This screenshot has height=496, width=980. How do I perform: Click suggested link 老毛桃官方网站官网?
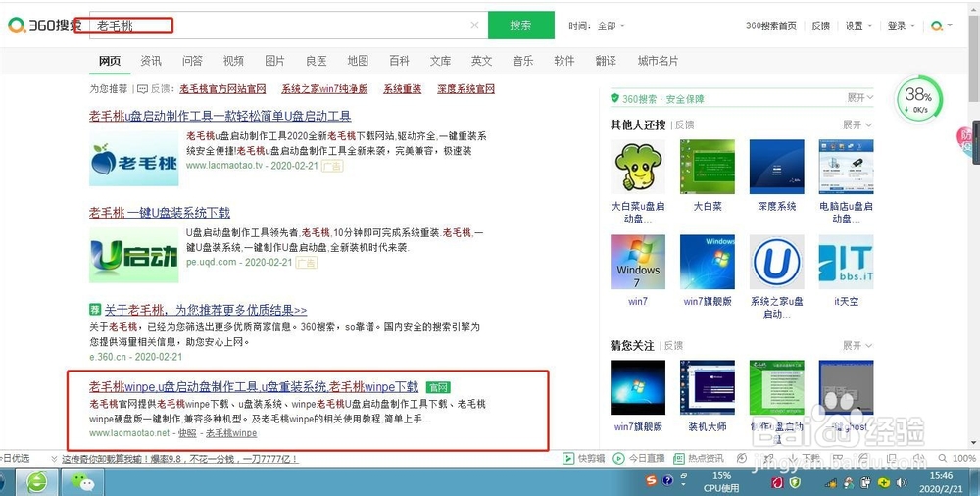tap(222, 89)
